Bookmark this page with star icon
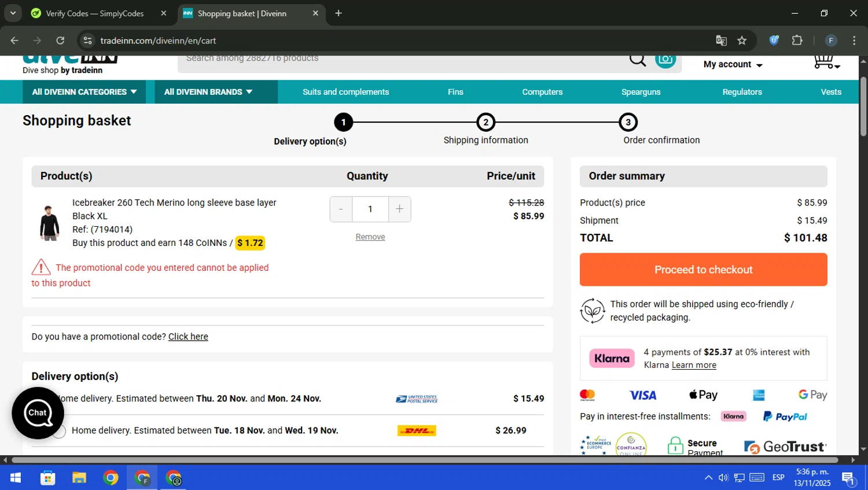 click(x=742, y=40)
